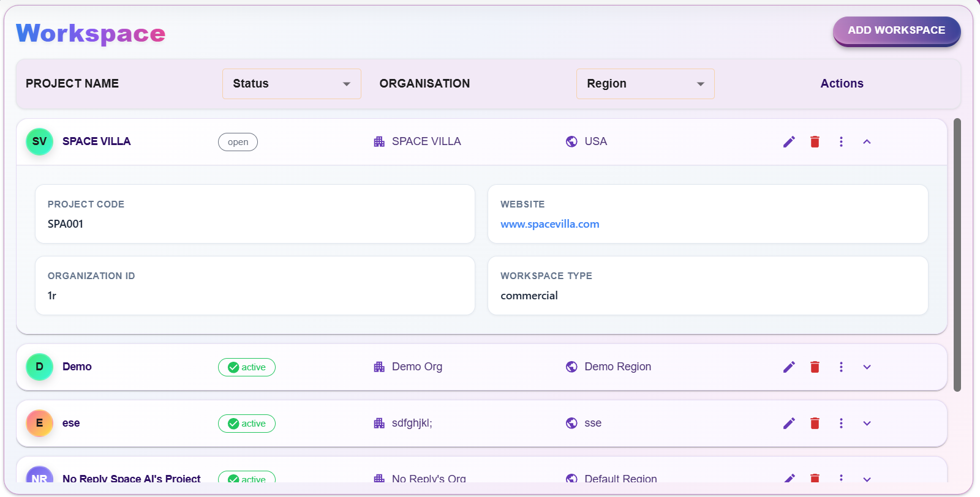
Task: Delete the Demo workspace
Action: (815, 367)
